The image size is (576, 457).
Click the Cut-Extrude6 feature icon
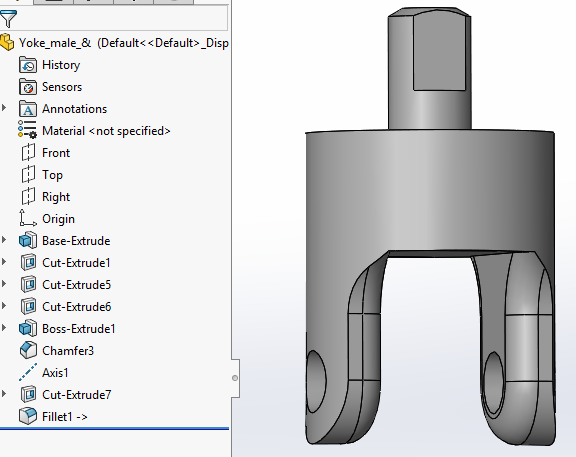click(x=28, y=306)
